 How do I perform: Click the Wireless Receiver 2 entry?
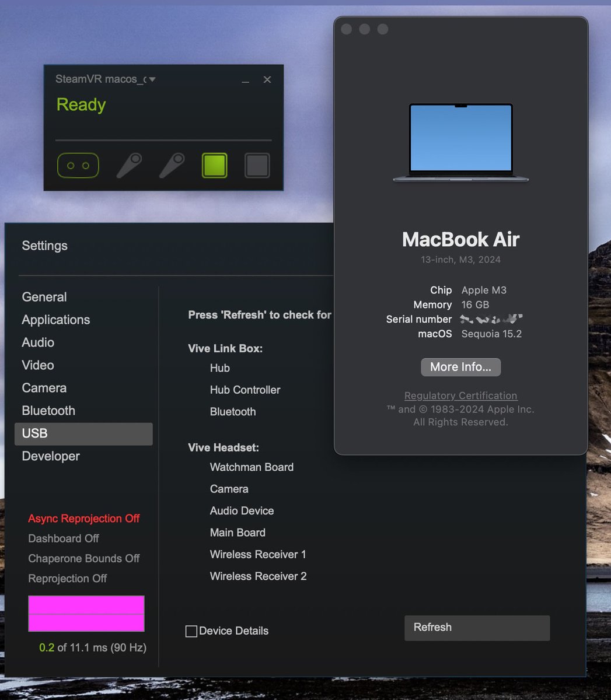[258, 576]
